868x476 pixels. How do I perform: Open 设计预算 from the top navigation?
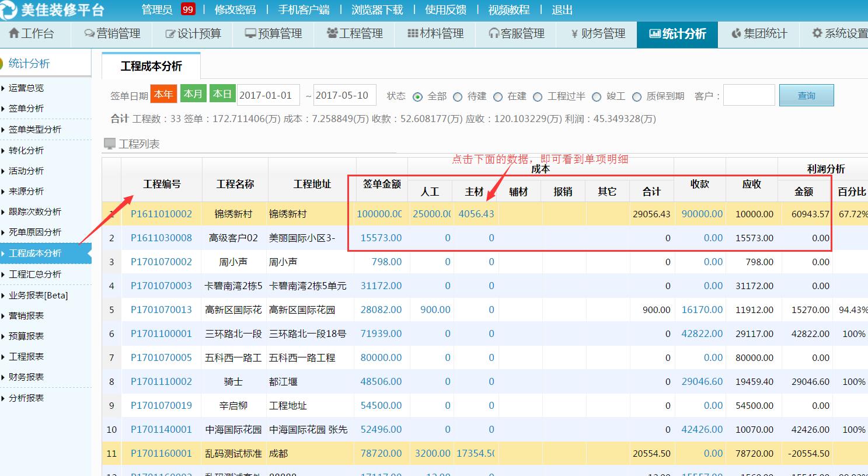click(193, 34)
